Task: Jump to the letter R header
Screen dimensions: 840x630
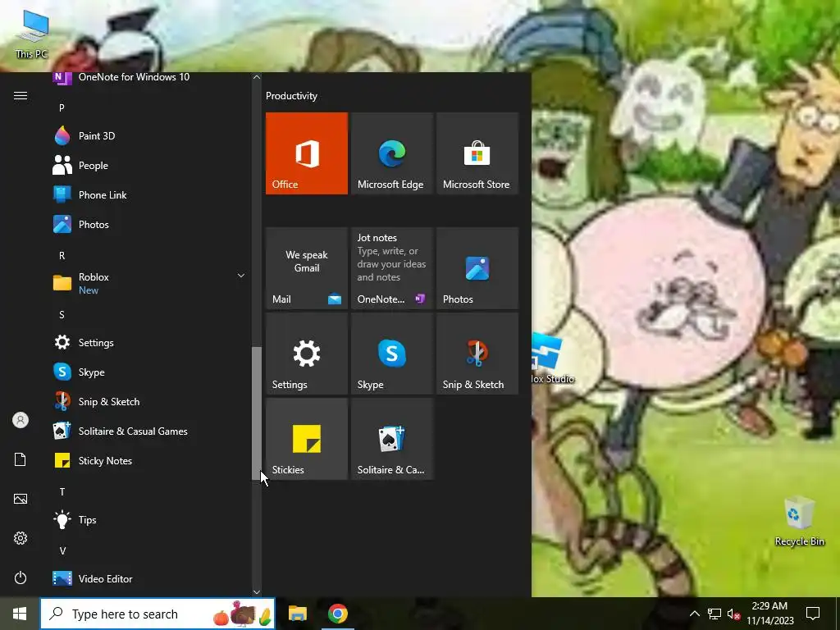Action: [x=62, y=256]
